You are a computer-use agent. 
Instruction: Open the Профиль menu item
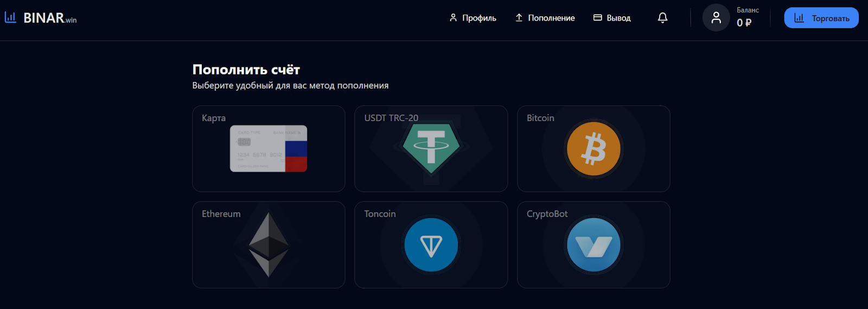coord(473,18)
